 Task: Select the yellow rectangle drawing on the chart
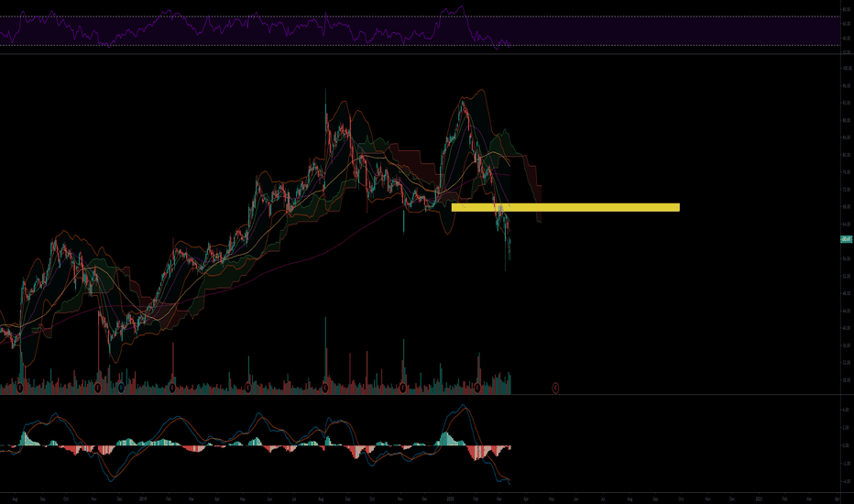pyautogui.click(x=565, y=207)
